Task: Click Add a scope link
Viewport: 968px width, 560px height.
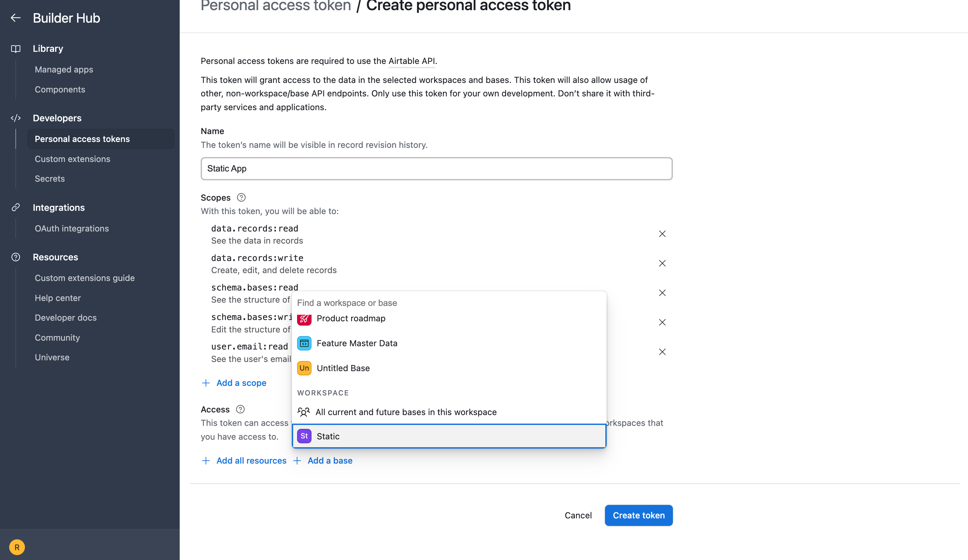Action: pos(241,383)
